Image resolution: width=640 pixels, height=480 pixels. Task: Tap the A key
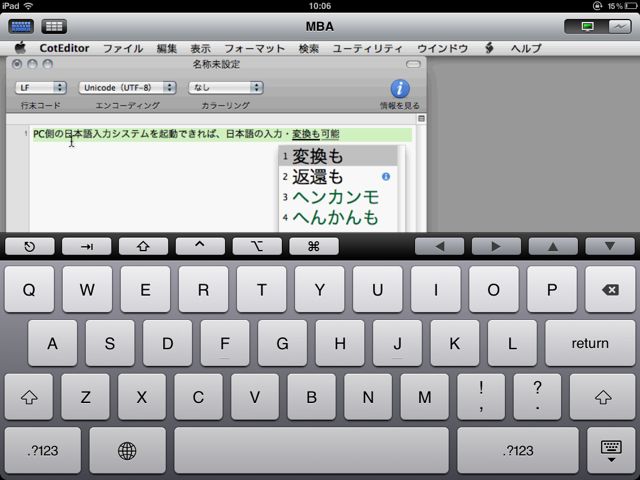[53, 343]
